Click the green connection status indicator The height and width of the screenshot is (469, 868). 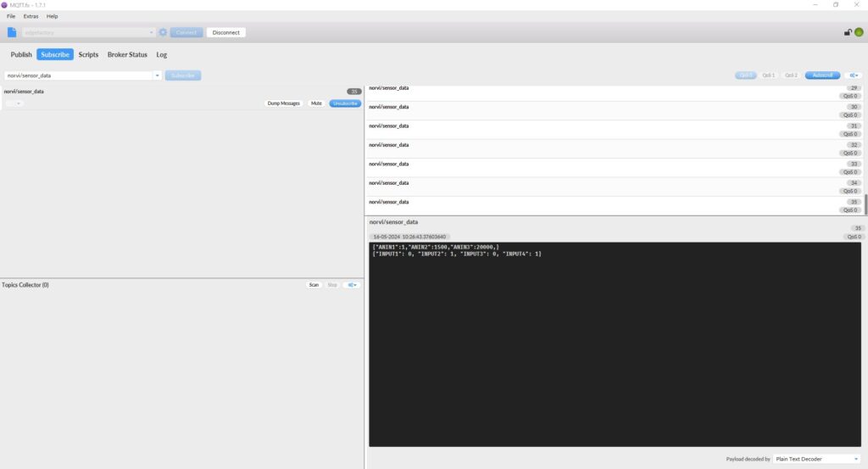(x=859, y=32)
